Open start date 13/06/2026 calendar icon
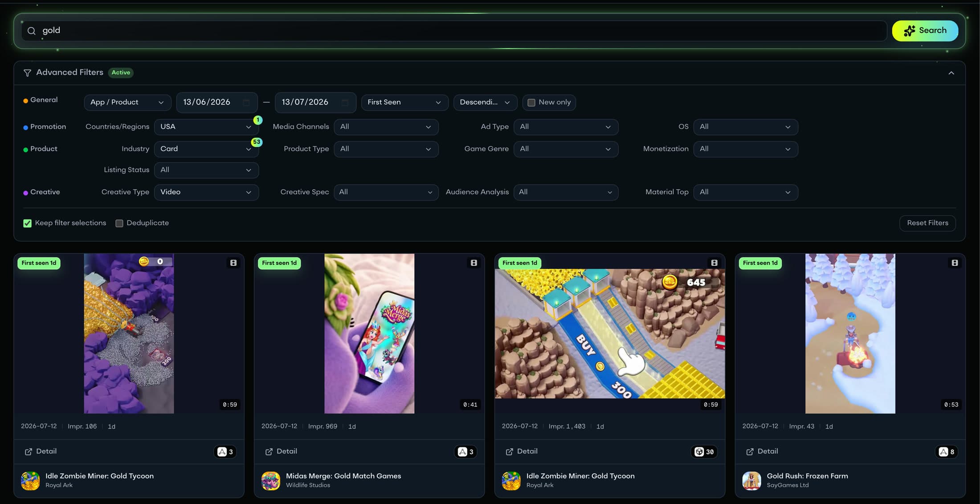980x504 pixels. pos(246,102)
